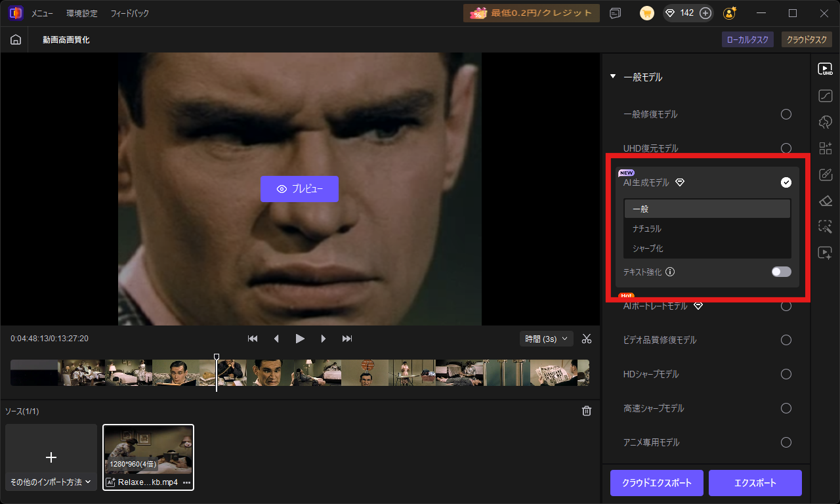
Task: Open the フィードバック menu
Action: [x=129, y=13]
